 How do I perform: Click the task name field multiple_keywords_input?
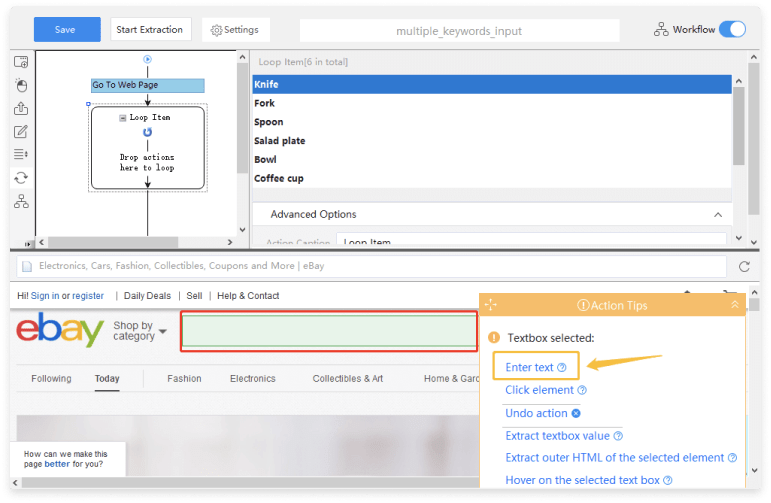click(x=459, y=31)
